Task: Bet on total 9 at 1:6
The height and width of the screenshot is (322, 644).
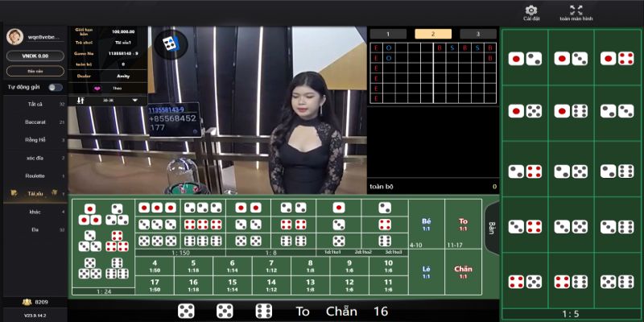Action: (349, 266)
